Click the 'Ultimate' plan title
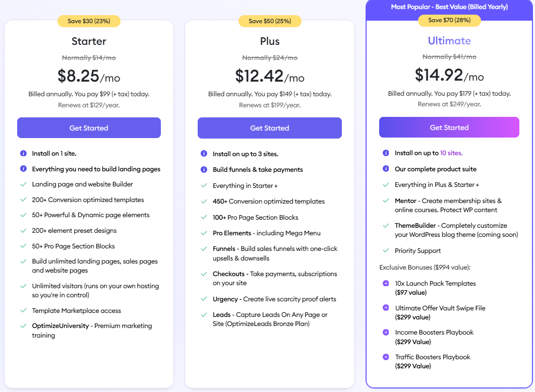 [x=449, y=41]
